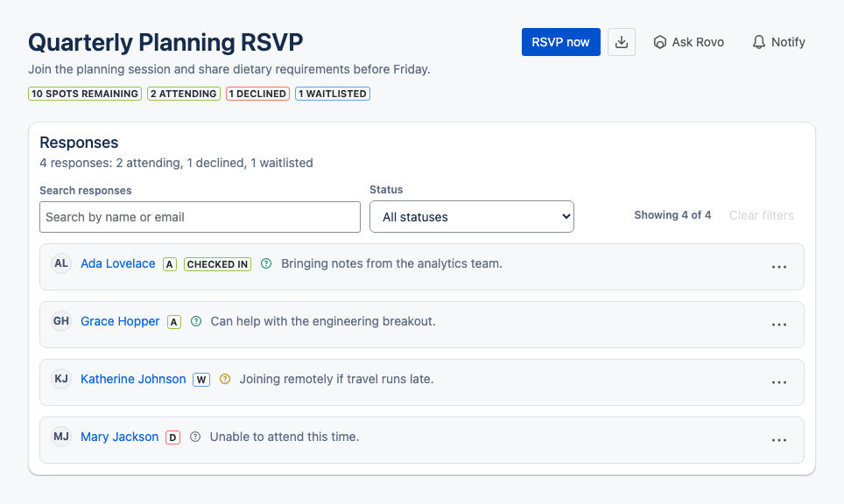The height and width of the screenshot is (504, 844).
Task: Open Ask Rovo assistant
Action: point(688,42)
